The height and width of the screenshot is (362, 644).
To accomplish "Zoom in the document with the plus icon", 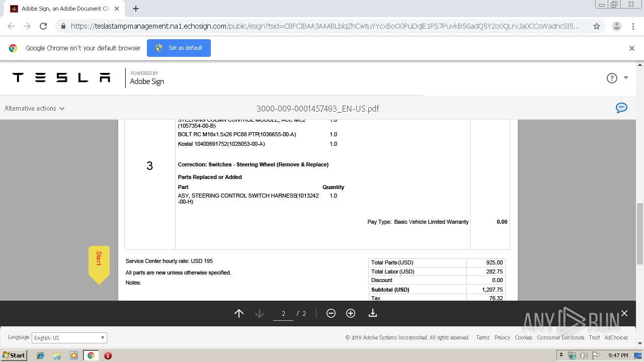I will [x=351, y=313].
